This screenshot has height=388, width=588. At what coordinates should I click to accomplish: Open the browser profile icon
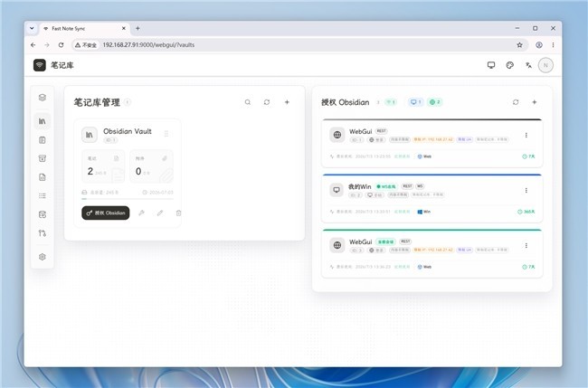tap(539, 45)
